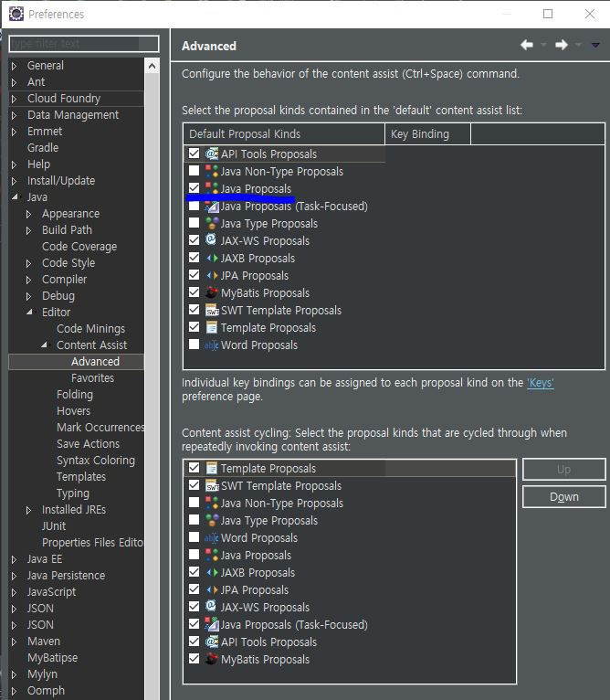Uncheck Java Proposals in default list
Viewport: 610px width, 700px height.
coord(194,188)
